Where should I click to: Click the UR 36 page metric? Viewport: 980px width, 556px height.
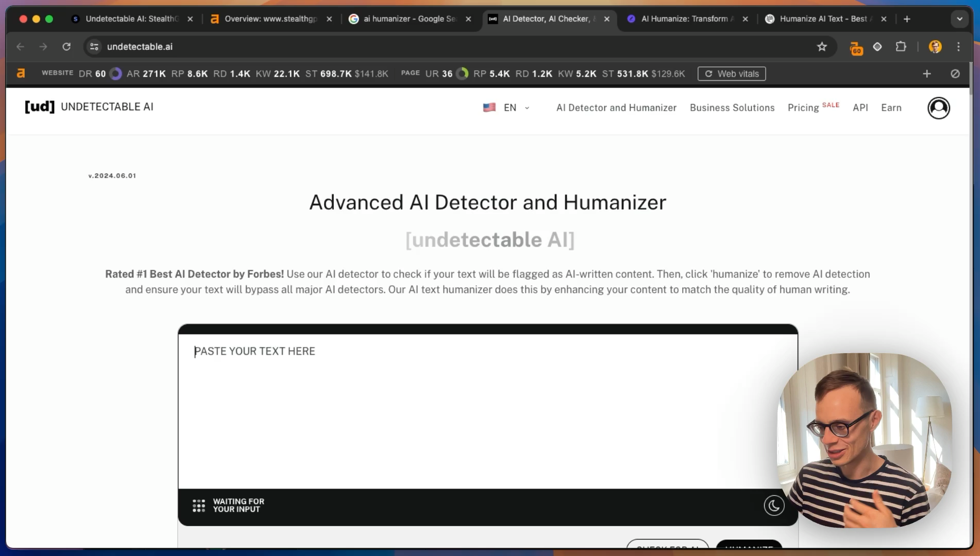[447, 74]
